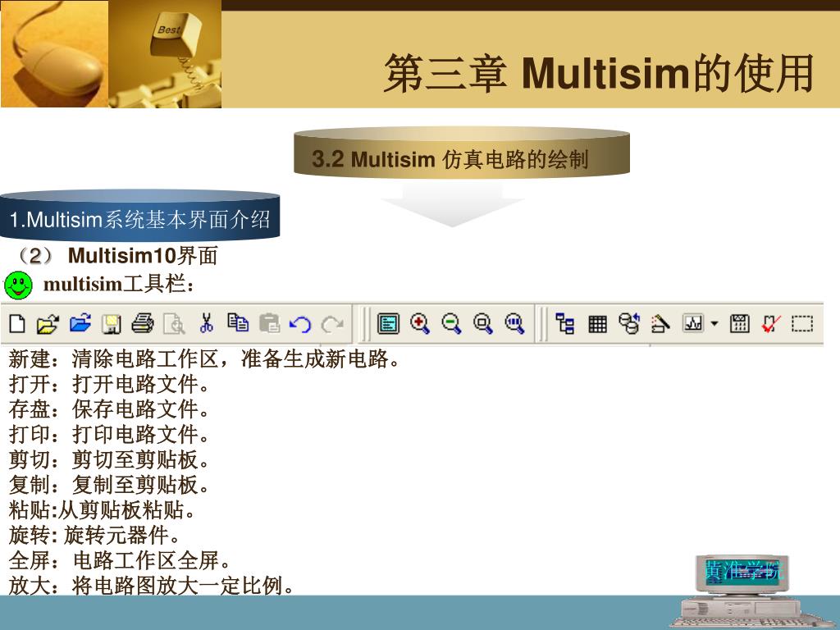Select the line '新建:清除电路工作区,准备生成新电路。'
840x630 pixels.
204,359
